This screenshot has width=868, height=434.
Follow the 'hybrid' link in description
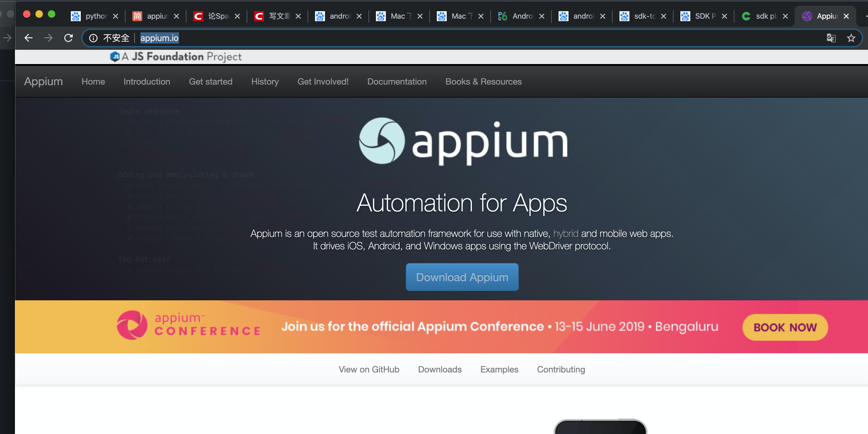565,233
